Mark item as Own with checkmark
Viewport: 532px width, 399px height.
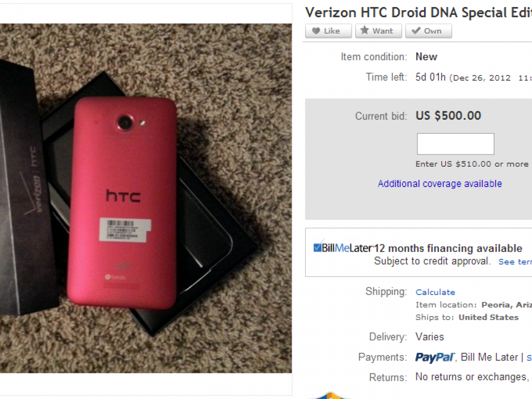428,31
